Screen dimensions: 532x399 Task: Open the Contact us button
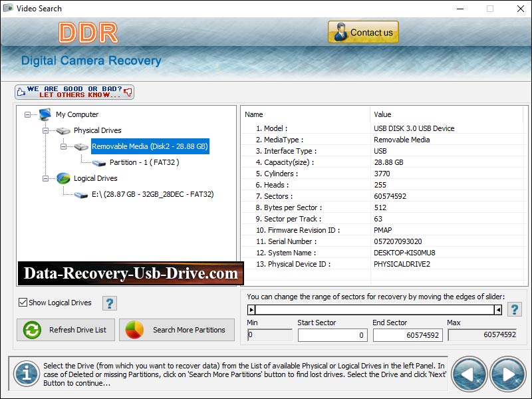pos(363,32)
